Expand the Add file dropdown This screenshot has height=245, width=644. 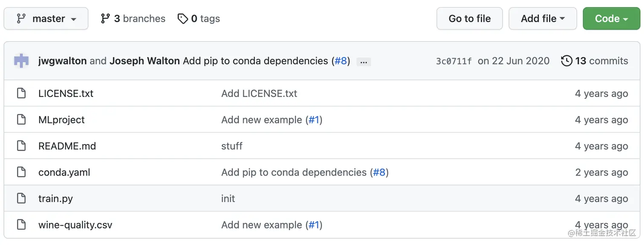(543, 19)
